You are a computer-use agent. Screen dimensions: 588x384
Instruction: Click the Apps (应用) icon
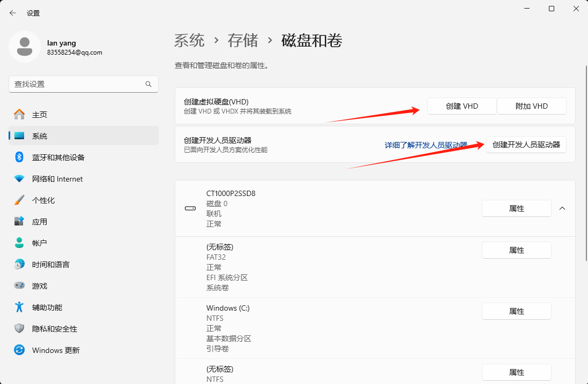(19, 221)
